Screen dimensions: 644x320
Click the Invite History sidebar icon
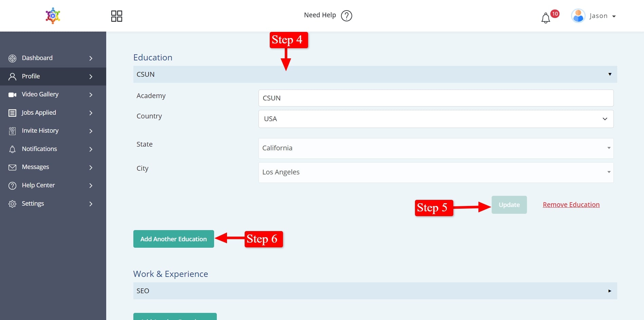coord(13,131)
